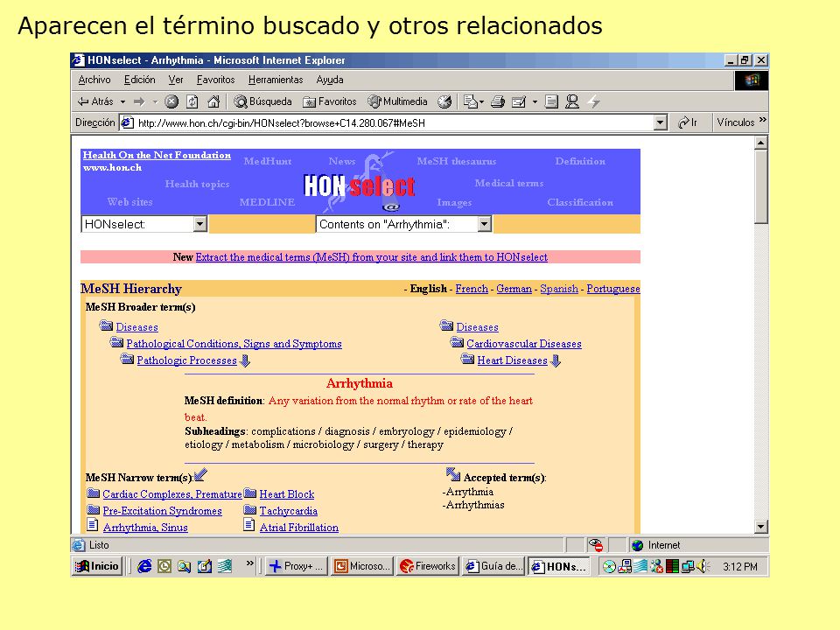Viewport: 840px width, 630px height.
Task: Switch language to French
Action: (x=472, y=289)
